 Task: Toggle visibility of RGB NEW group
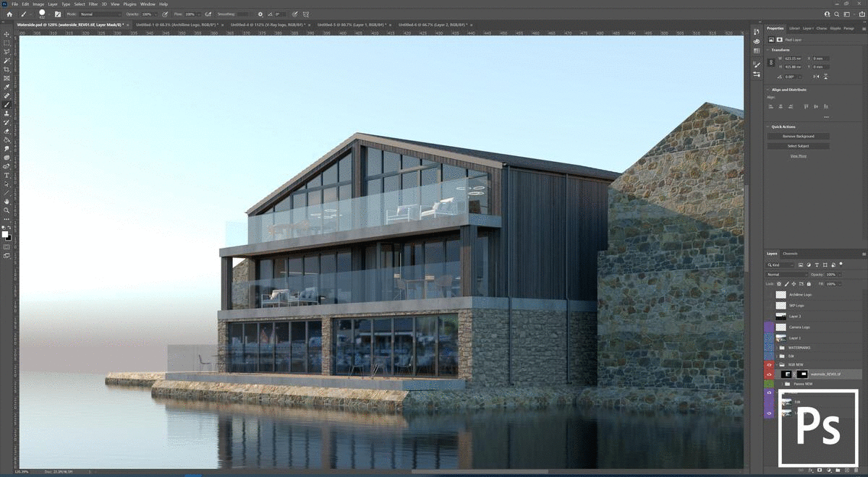[x=770, y=365]
